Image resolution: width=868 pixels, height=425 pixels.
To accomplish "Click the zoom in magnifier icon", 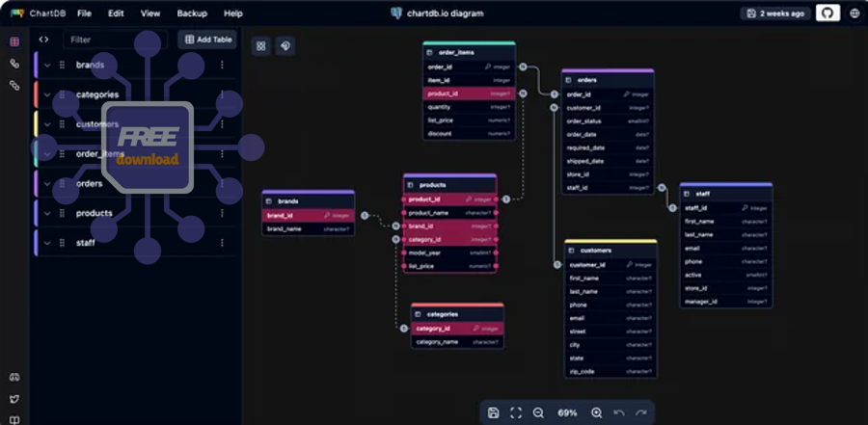I will tap(597, 412).
